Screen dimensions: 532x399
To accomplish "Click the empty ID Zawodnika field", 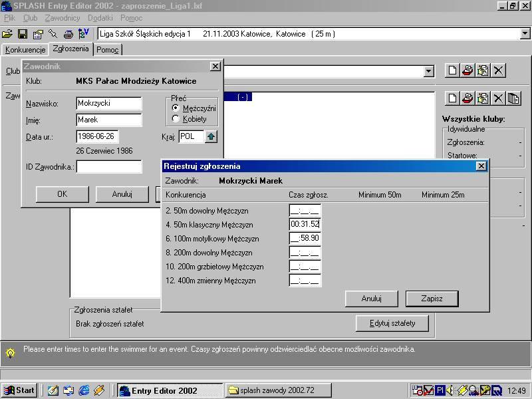I will point(109,167).
